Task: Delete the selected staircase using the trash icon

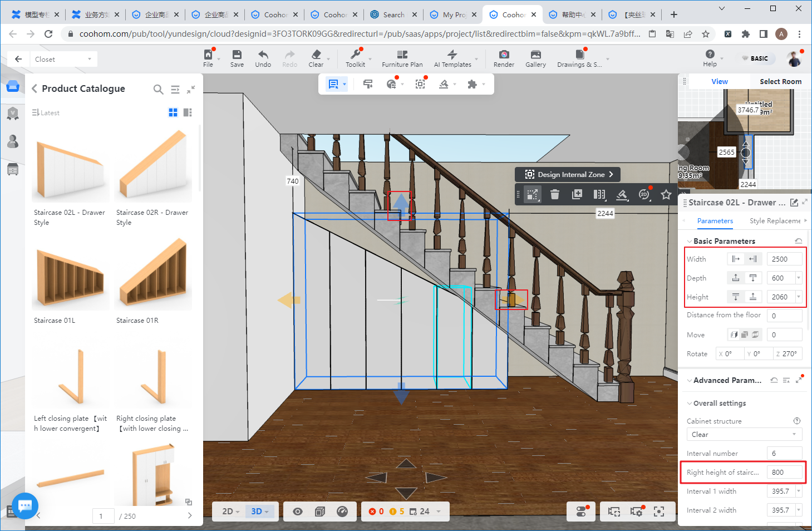Action: [554, 194]
